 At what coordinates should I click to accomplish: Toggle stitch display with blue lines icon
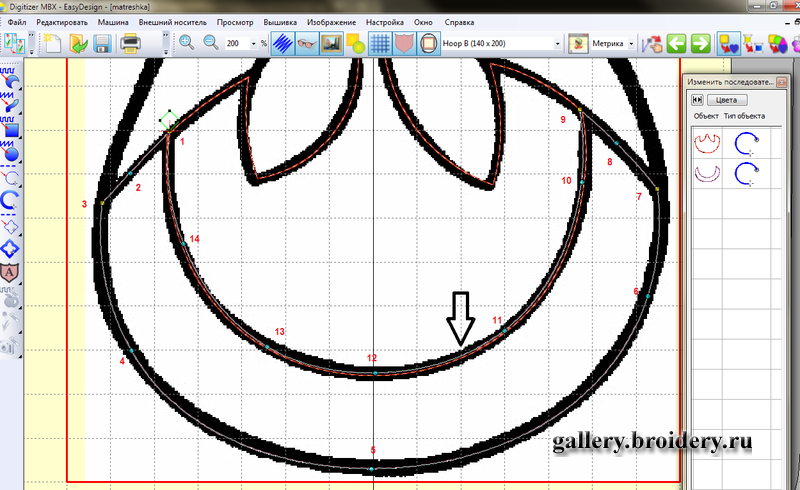(283, 43)
